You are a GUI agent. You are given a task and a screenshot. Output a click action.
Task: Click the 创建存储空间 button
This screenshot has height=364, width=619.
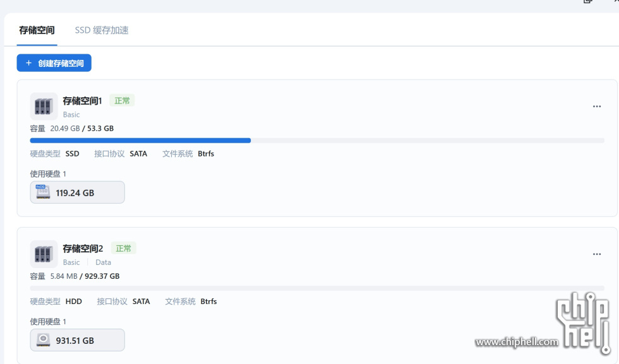click(x=54, y=63)
